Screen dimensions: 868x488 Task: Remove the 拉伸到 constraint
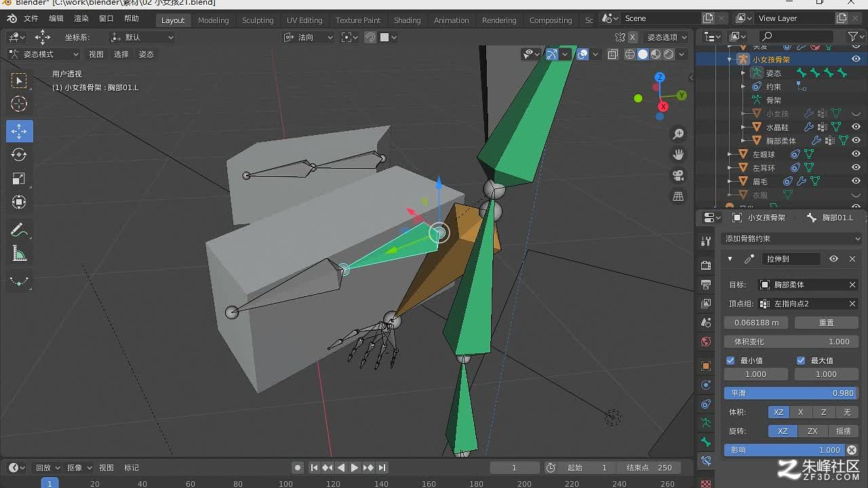(x=852, y=259)
